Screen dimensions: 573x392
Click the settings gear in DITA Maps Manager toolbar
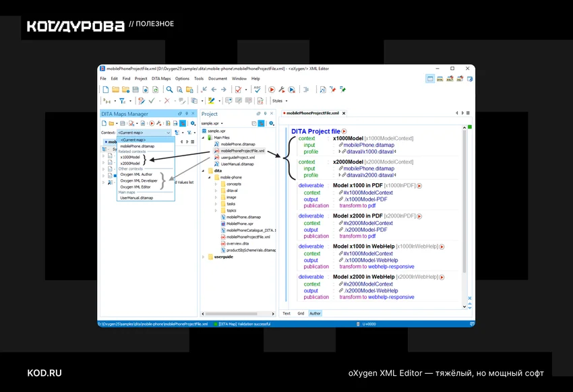tap(193, 123)
